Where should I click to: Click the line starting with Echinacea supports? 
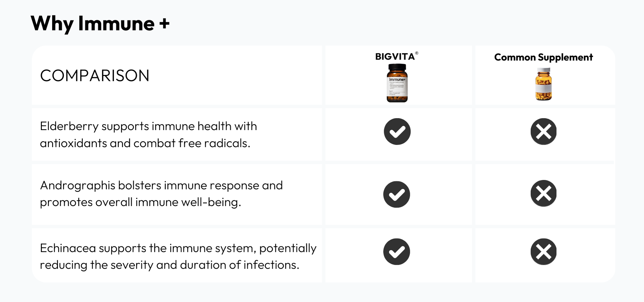click(178, 248)
